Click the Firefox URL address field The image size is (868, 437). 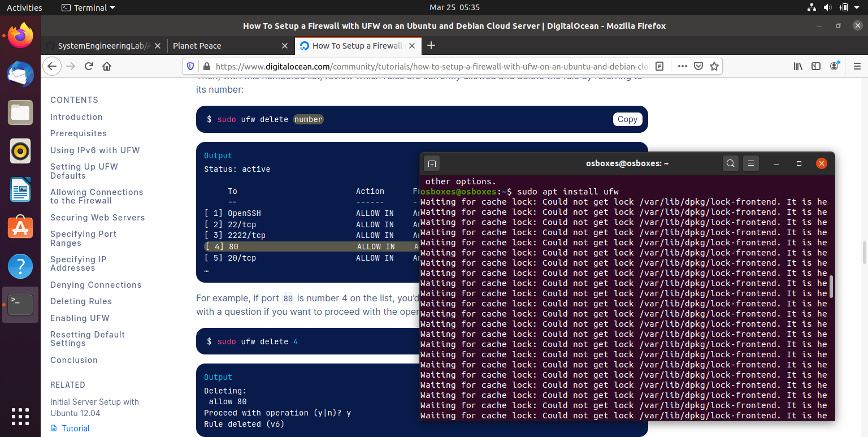click(x=432, y=66)
